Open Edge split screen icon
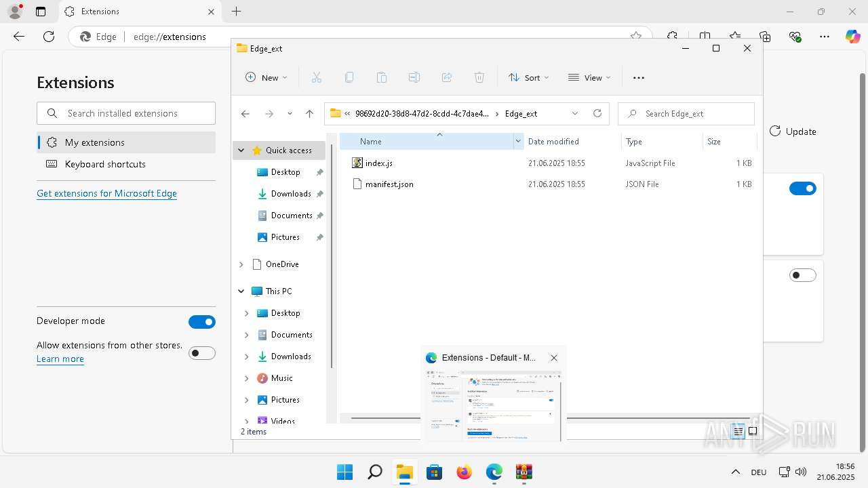 point(705,37)
